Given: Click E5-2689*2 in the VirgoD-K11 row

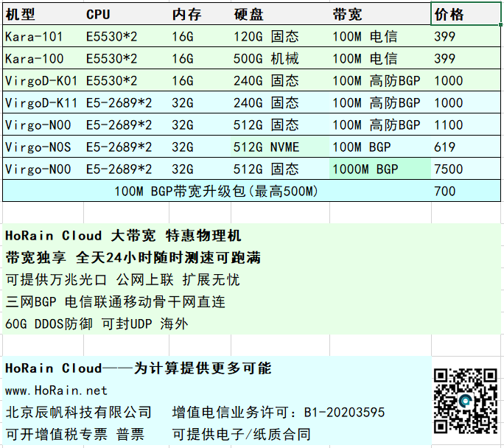Looking at the screenshot, I should click(126, 103).
